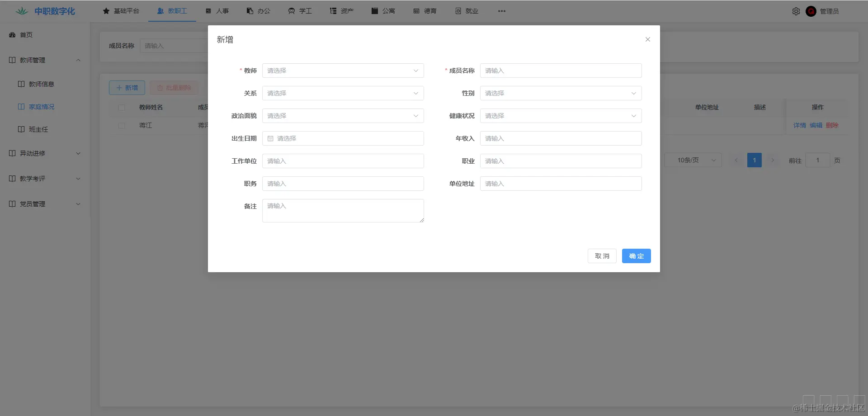
Task: Click 编辑 link in the table row
Action: (x=816, y=125)
